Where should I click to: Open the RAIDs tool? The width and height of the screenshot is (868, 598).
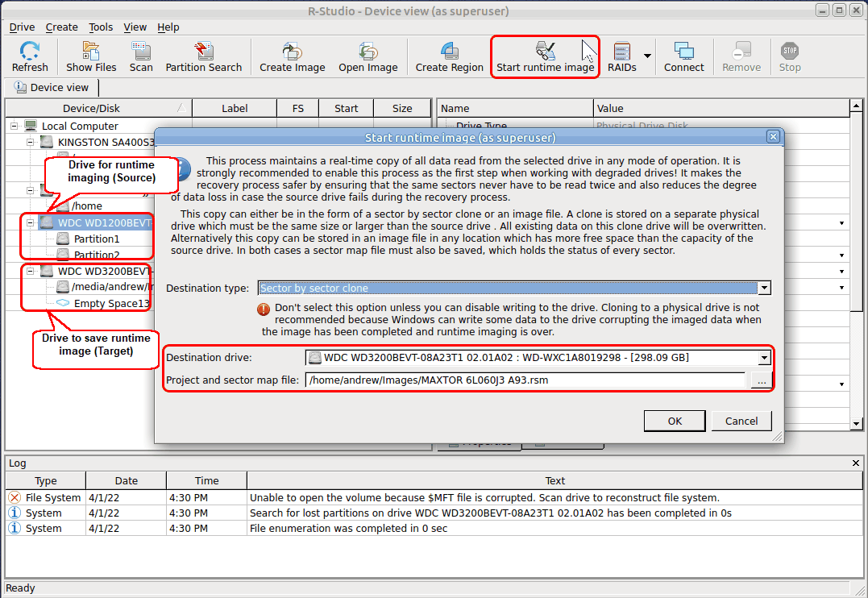pos(621,57)
